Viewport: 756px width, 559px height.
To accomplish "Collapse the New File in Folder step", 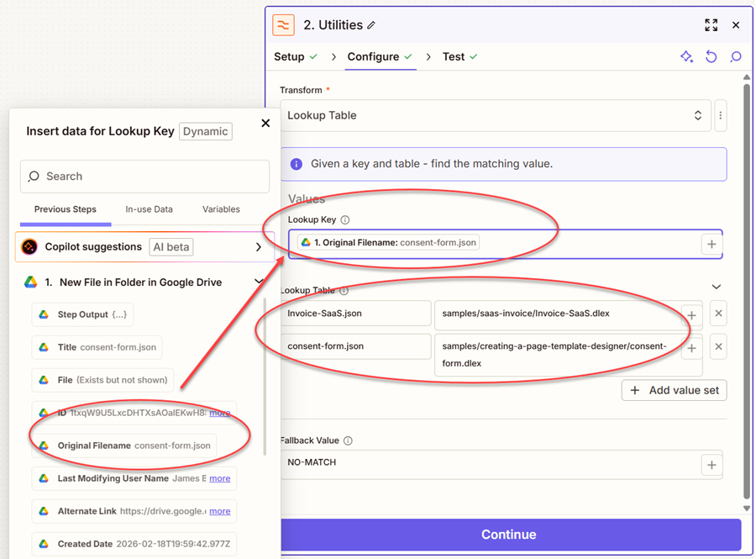I will tap(259, 282).
